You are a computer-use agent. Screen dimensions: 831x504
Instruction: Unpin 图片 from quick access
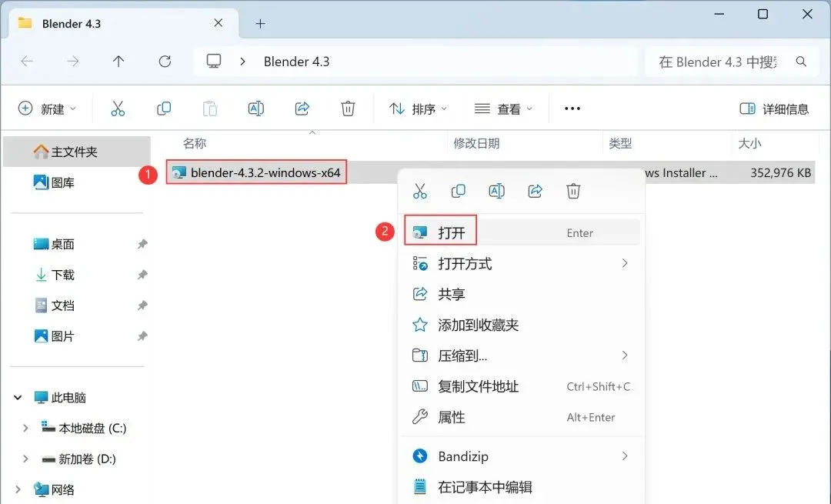point(142,336)
